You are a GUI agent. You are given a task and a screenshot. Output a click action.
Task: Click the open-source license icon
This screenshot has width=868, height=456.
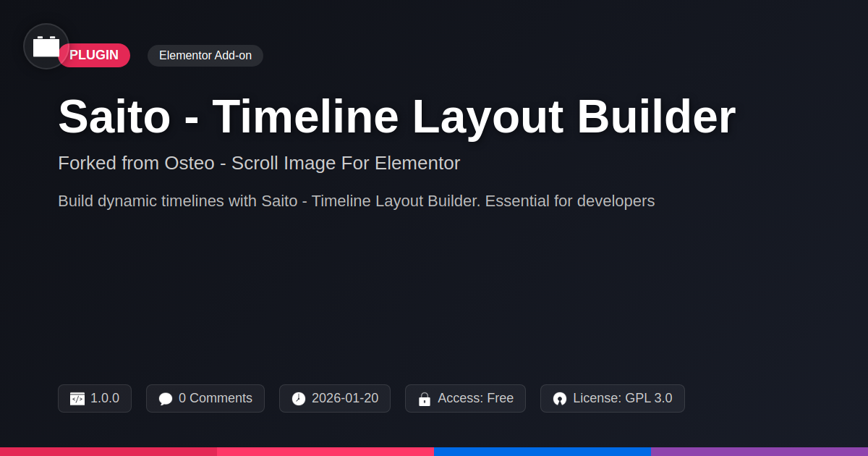pos(560,399)
